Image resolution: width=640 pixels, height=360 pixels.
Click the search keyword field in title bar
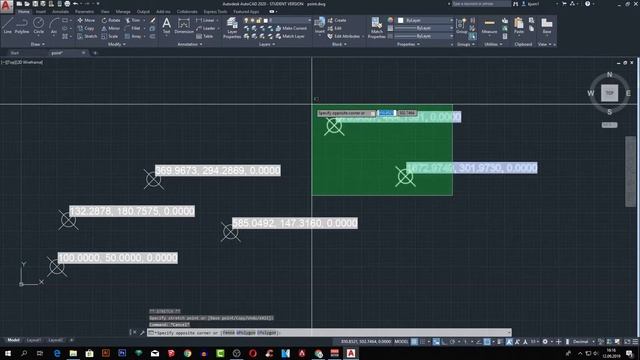481,4
